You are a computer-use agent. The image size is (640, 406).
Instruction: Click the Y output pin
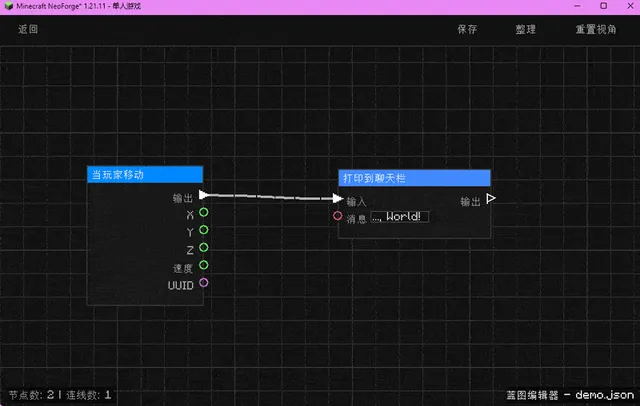click(x=204, y=230)
